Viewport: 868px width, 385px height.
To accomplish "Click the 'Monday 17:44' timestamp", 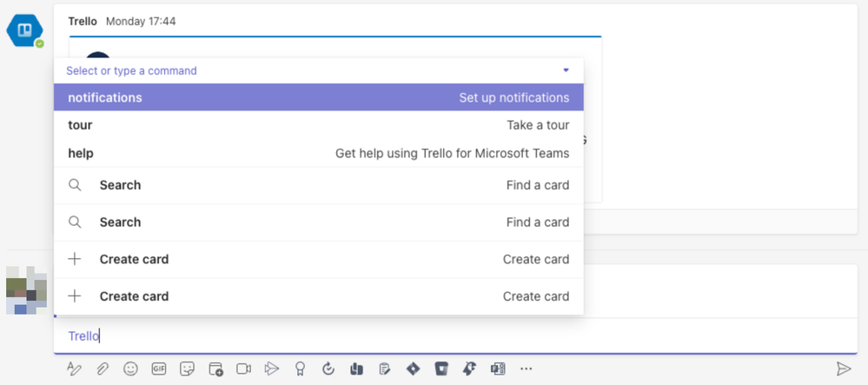I will 141,22.
